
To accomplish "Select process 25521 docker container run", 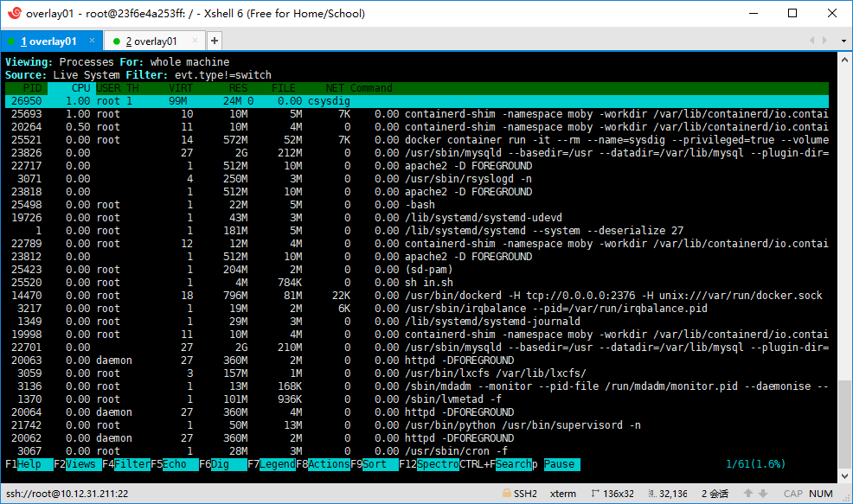I will pyautogui.click(x=417, y=140).
